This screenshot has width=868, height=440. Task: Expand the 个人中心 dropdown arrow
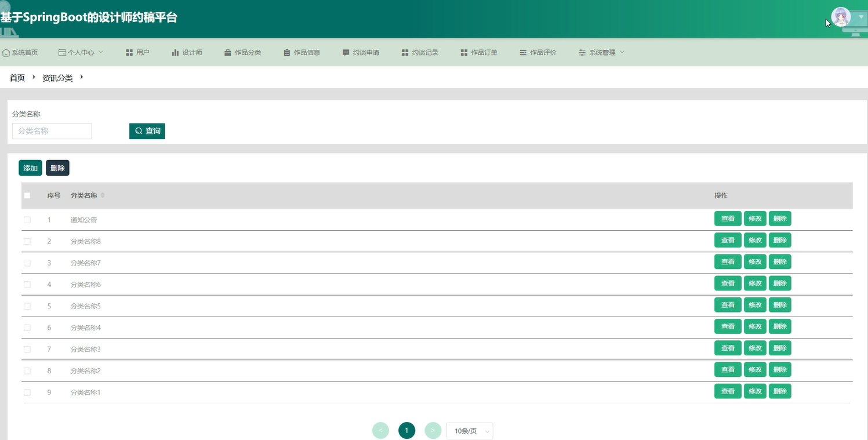click(101, 52)
